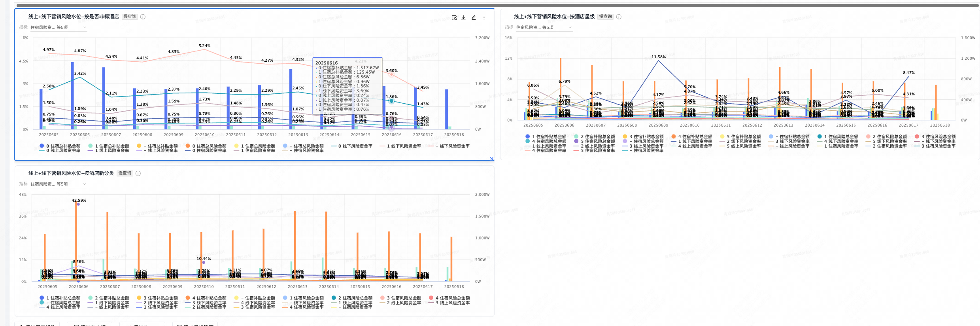Expand 指标 dropdown in 酒店星级 chart
This screenshot has height=326, width=980.
click(x=544, y=27)
